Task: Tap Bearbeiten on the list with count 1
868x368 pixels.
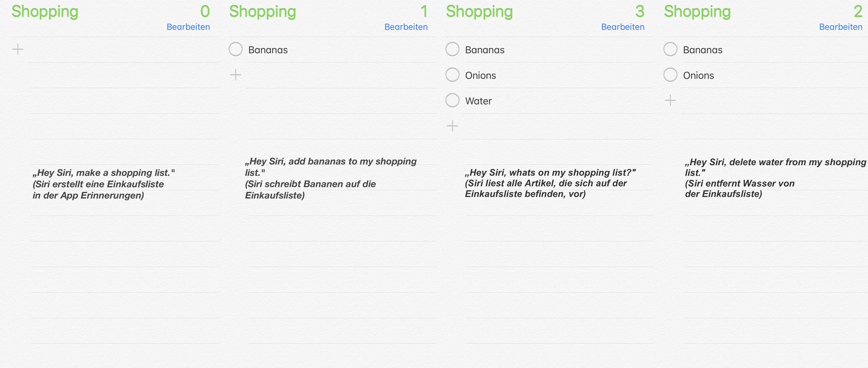Action: click(x=406, y=27)
